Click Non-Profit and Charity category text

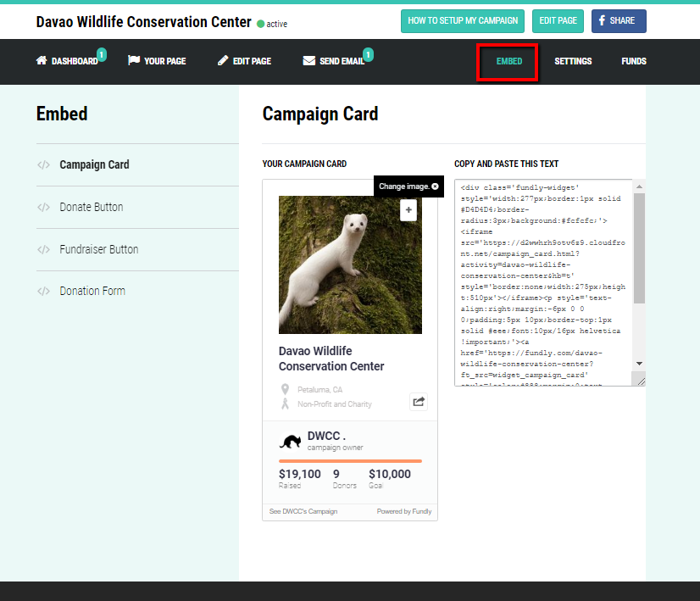pos(335,404)
